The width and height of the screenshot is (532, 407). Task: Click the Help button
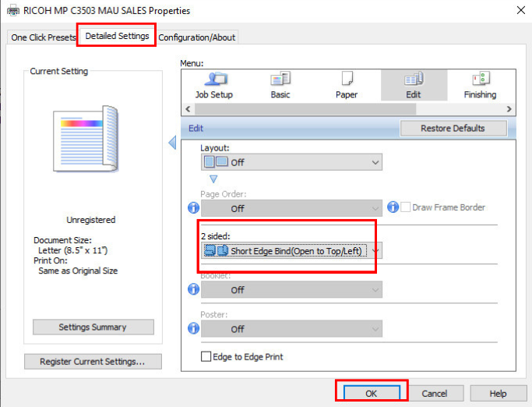pyautogui.click(x=498, y=394)
